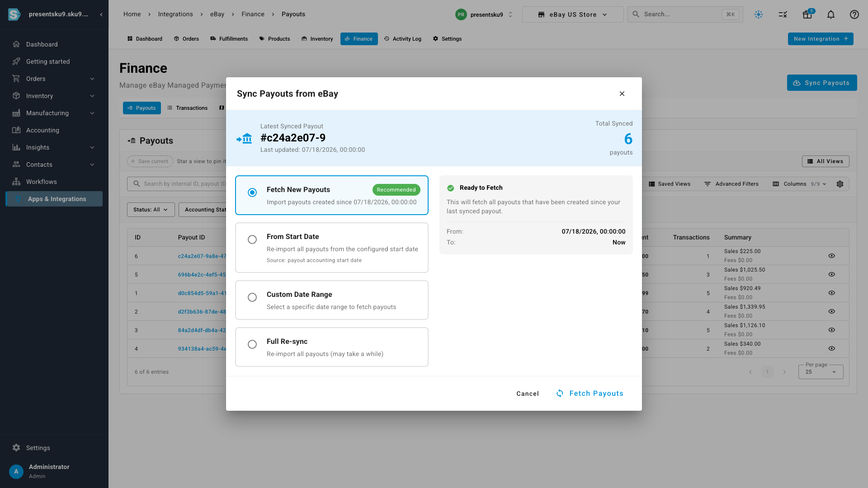Click the Integrations breadcrumb link

coord(175,14)
